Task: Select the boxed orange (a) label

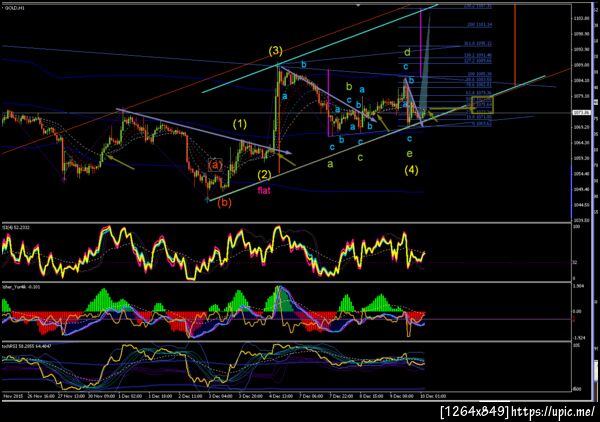Action: (215, 165)
